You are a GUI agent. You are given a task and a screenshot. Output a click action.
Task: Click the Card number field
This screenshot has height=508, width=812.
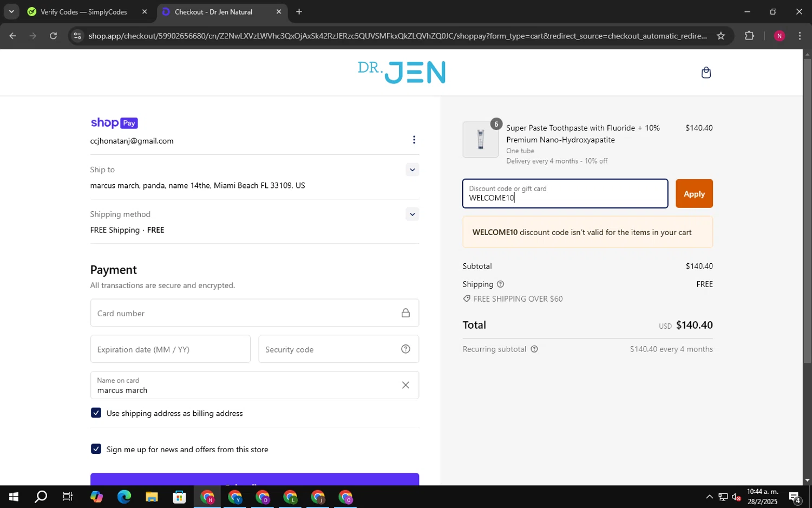[254, 313]
